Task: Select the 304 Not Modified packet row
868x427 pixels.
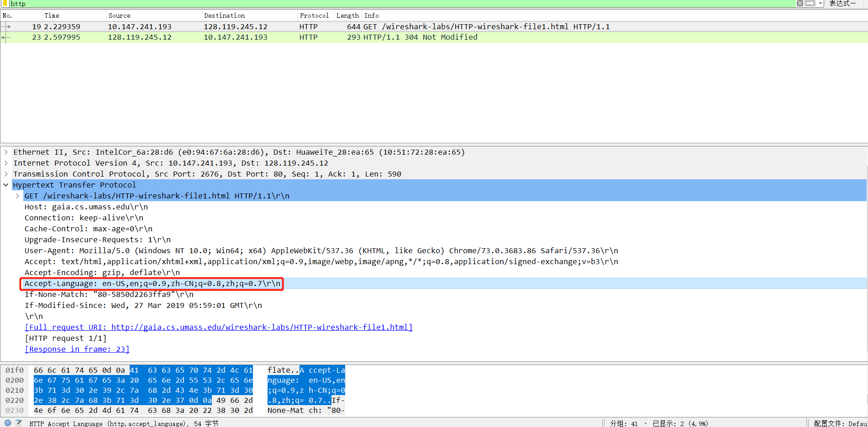Action: [x=274, y=37]
